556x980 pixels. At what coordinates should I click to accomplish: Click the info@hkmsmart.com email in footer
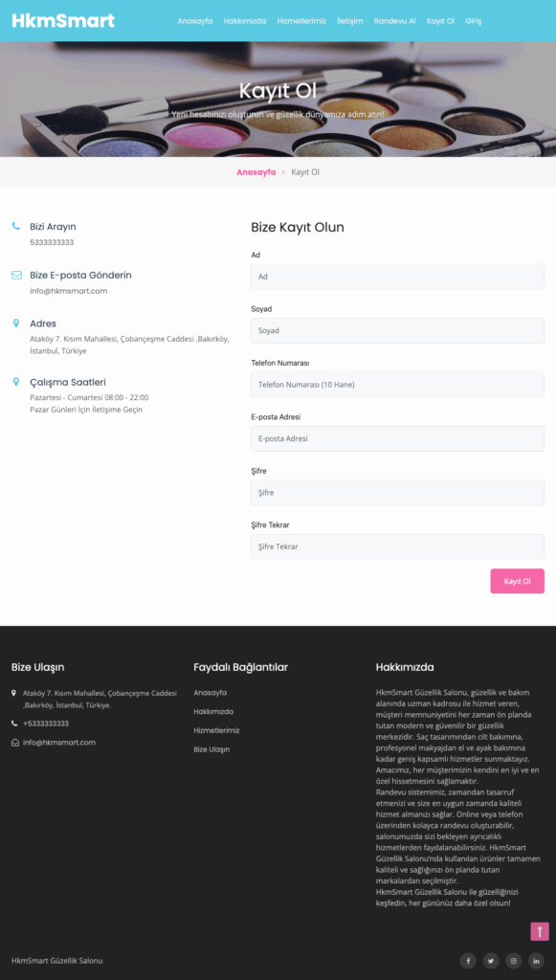tap(58, 743)
